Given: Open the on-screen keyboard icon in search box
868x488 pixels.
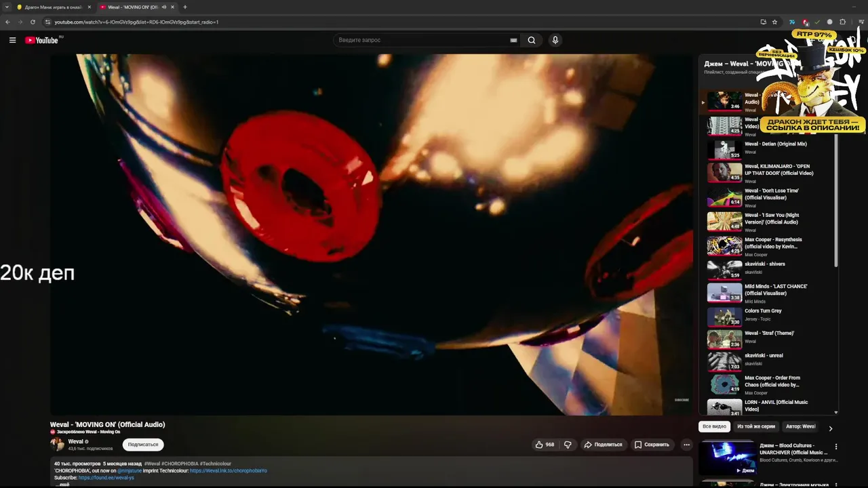Looking at the screenshot, I should coord(513,40).
